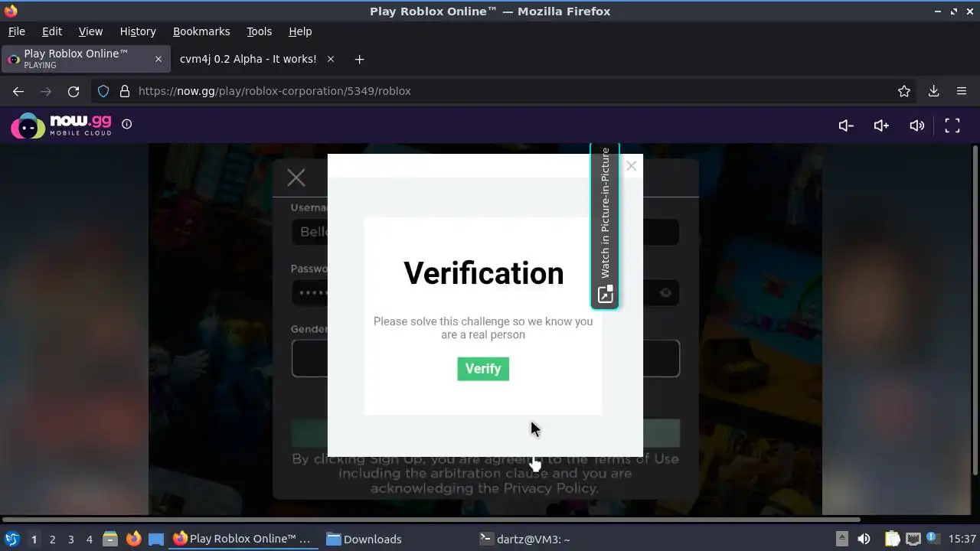Open the Edit menu
This screenshot has height=551, width=980.
point(52,31)
